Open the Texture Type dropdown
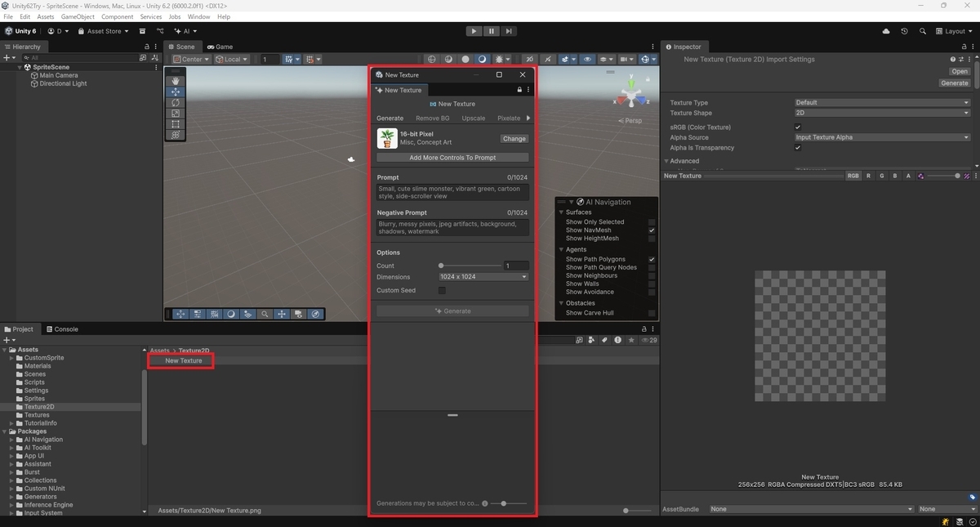The width and height of the screenshot is (980, 527). coord(882,102)
